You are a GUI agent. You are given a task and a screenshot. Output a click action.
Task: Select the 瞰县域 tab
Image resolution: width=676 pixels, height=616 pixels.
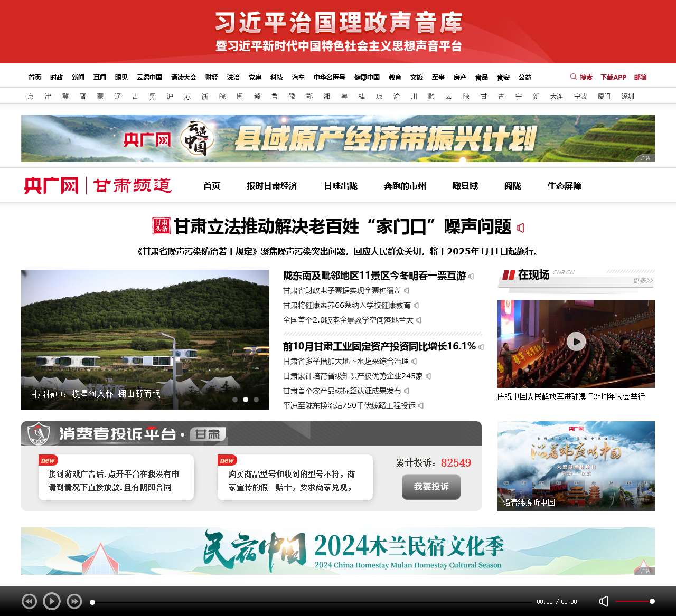(x=465, y=186)
